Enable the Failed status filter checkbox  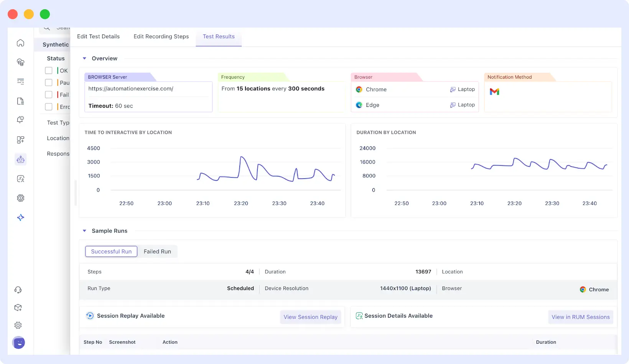click(x=49, y=95)
